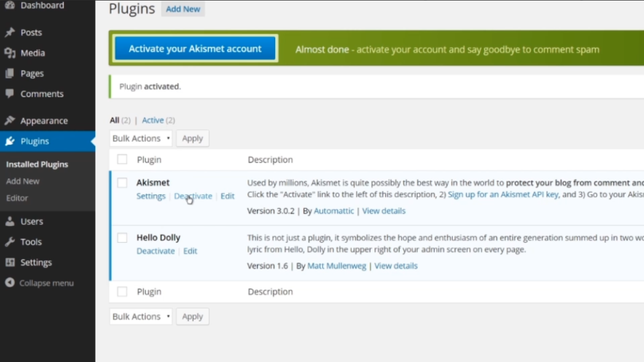The image size is (644, 362).
Task: Click the Pages icon in sidebar
Action: 10,73
